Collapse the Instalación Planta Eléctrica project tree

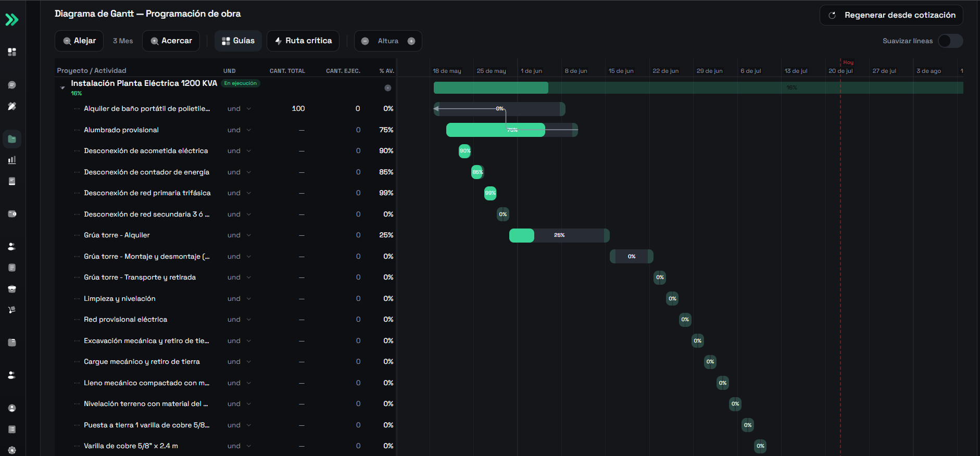pos(62,88)
